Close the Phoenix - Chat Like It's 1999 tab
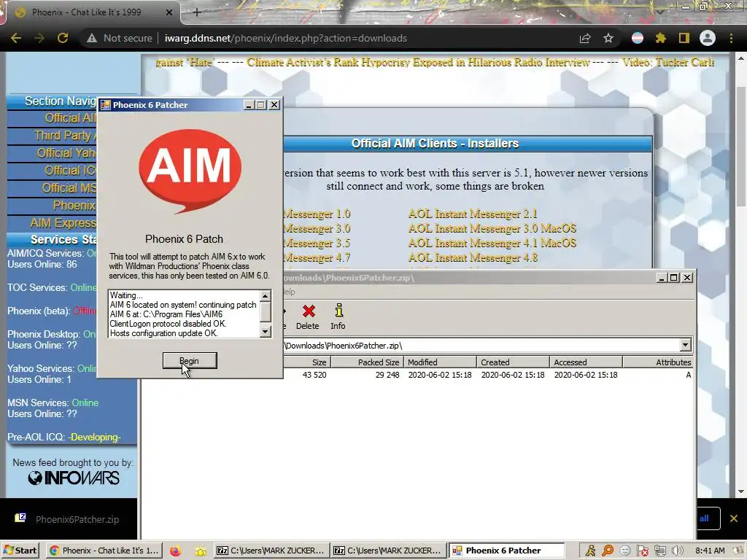 tap(169, 12)
